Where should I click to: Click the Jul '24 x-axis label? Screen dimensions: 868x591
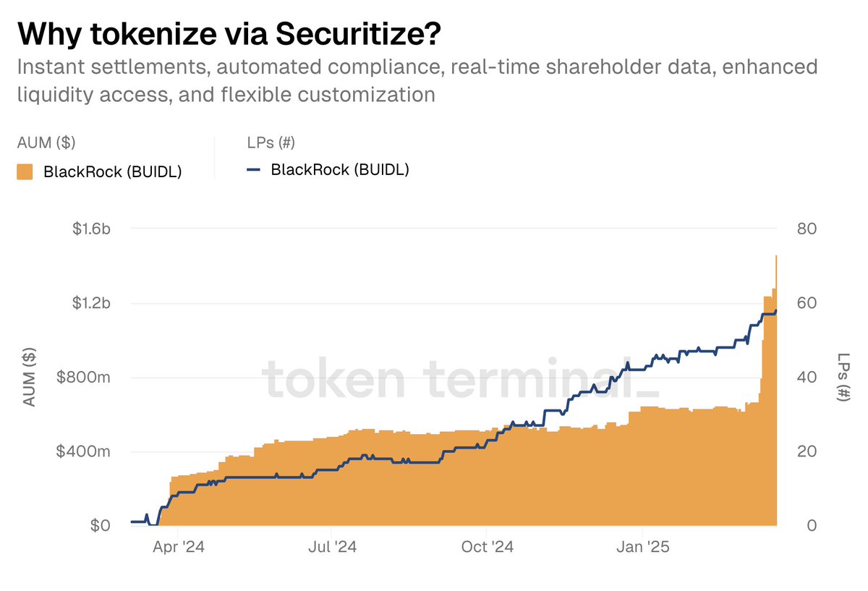(x=333, y=547)
